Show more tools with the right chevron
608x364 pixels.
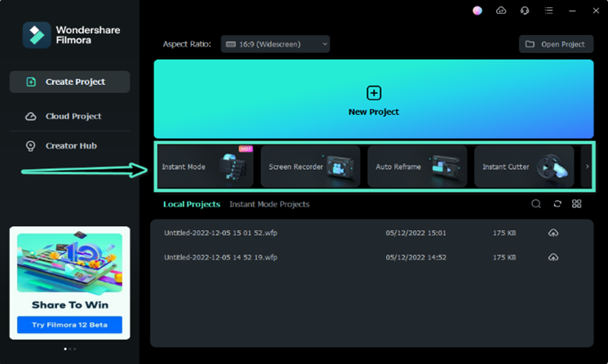pyautogui.click(x=587, y=166)
